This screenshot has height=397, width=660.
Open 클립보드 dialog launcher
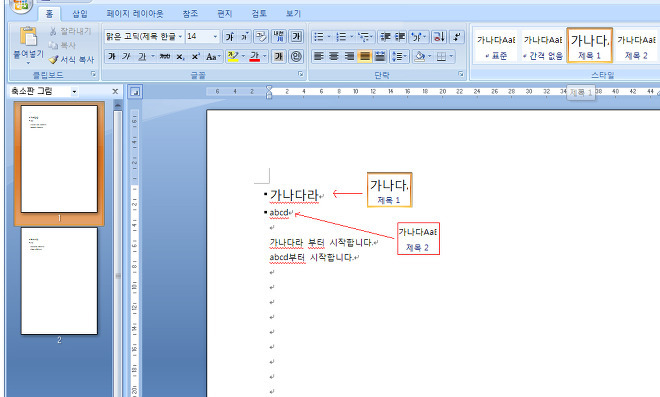pyautogui.click(x=93, y=74)
